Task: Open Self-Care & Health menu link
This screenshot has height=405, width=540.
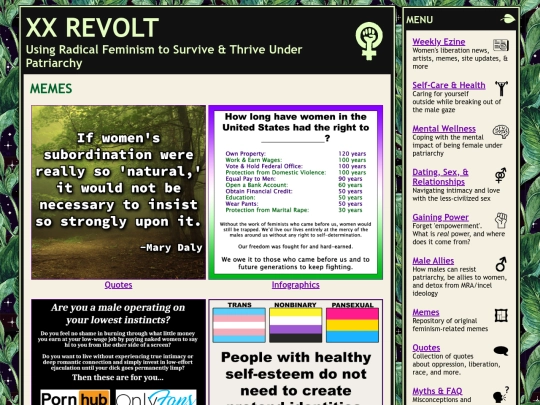Action: click(x=449, y=85)
